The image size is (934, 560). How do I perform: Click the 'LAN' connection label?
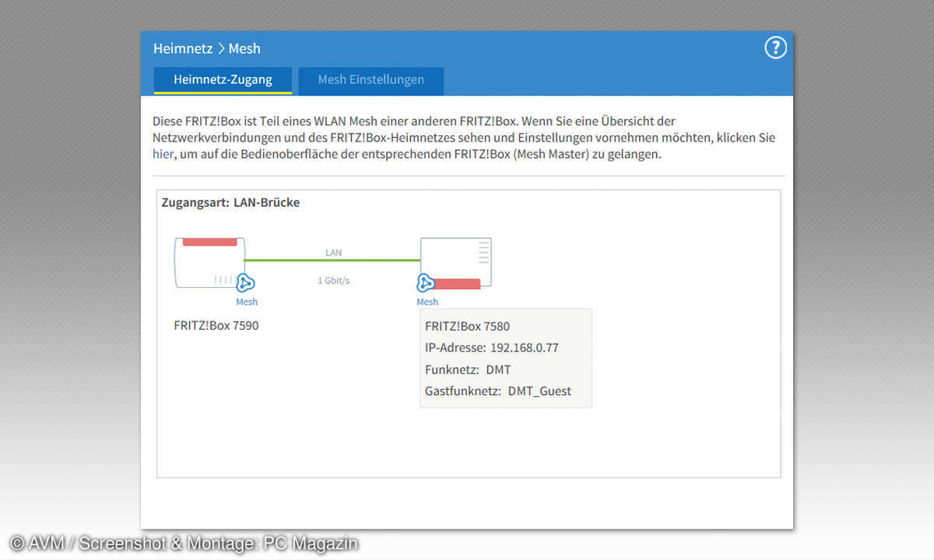[x=333, y=253]
